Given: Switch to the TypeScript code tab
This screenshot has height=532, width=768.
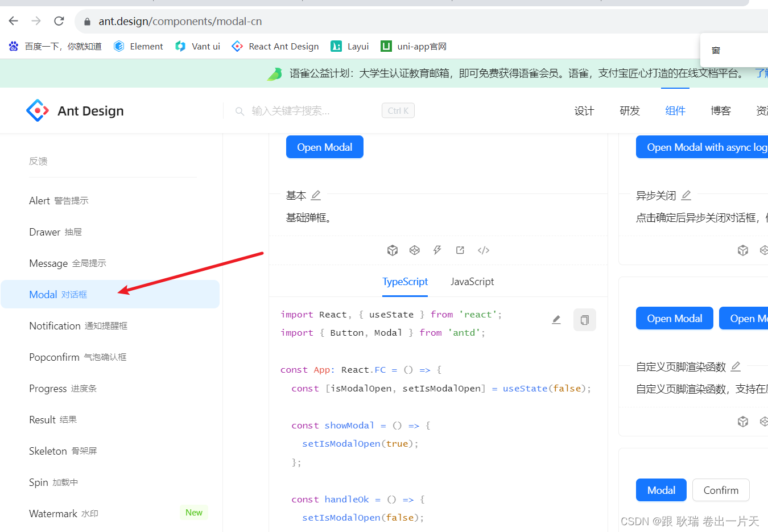Looking at the screenshot, I should (405, 282).
